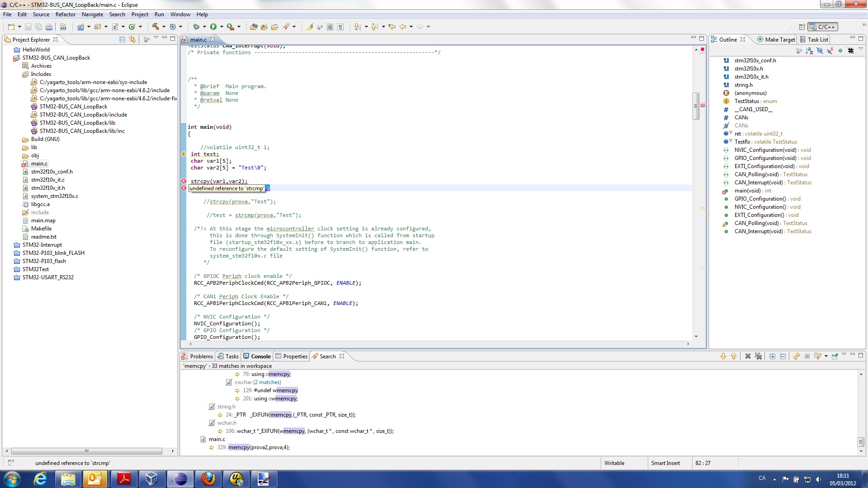Open Internet Explorer from the taskbar
The width and height of the screenshot is (868, 488).
click(40, 479)
